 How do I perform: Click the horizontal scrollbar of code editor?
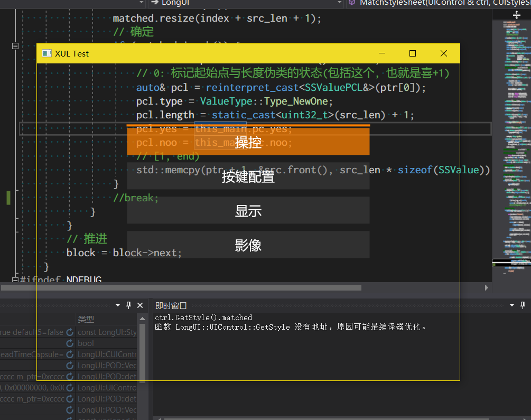click(x=181, y=287)
